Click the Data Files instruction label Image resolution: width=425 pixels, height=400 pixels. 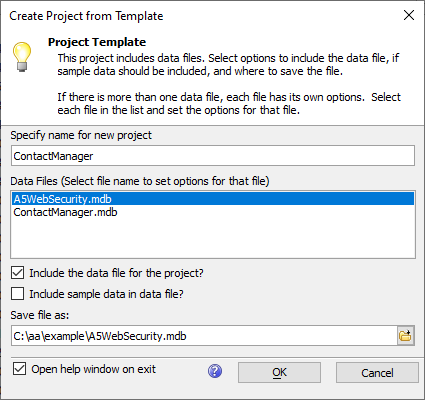pos(140,181)
